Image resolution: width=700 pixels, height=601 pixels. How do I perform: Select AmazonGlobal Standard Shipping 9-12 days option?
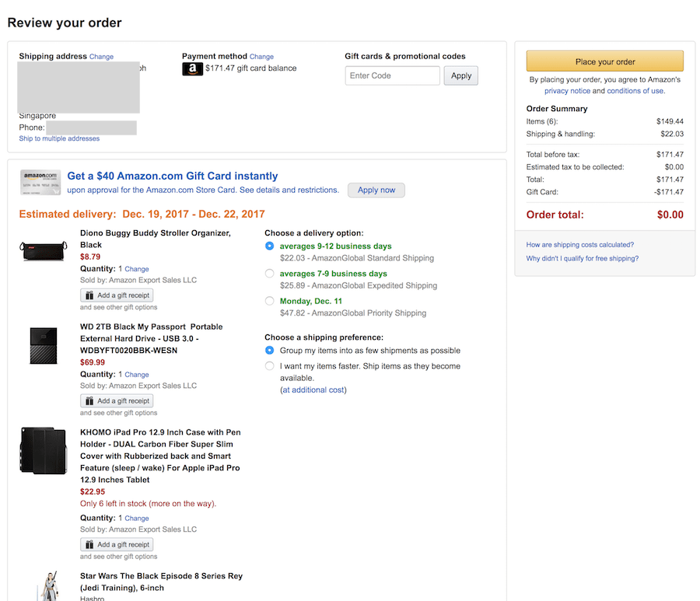point(270,246)
